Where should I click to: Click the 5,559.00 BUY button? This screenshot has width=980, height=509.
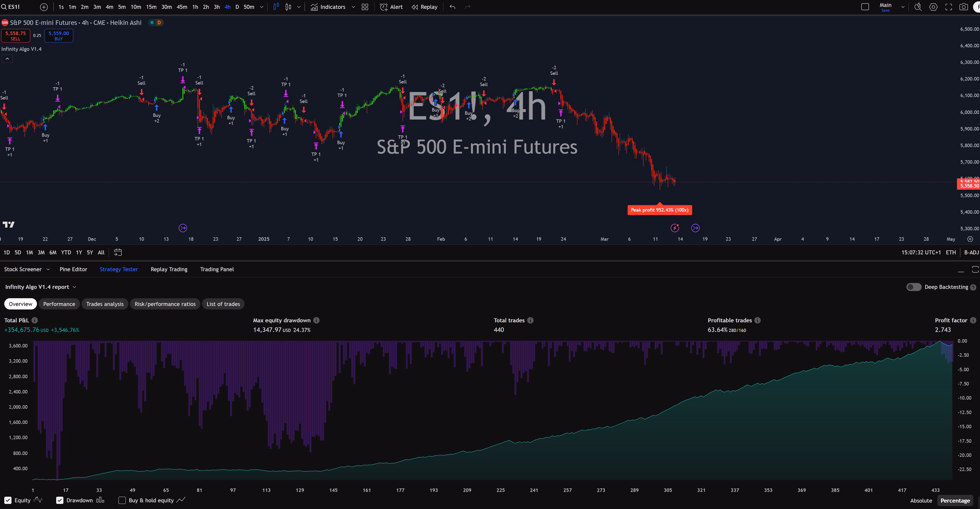[x=59, y=36]
